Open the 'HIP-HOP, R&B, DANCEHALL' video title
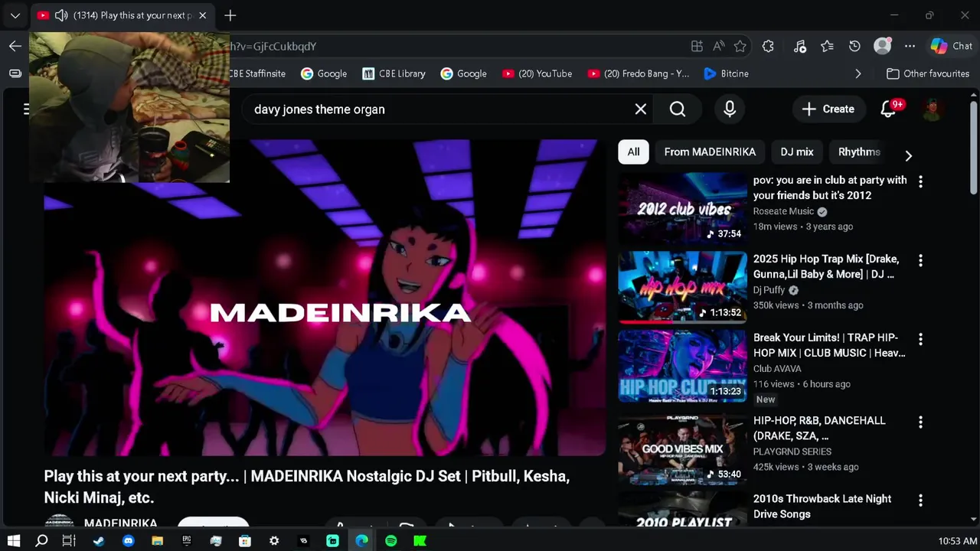980x551 pixels. (x=819, y=428)
